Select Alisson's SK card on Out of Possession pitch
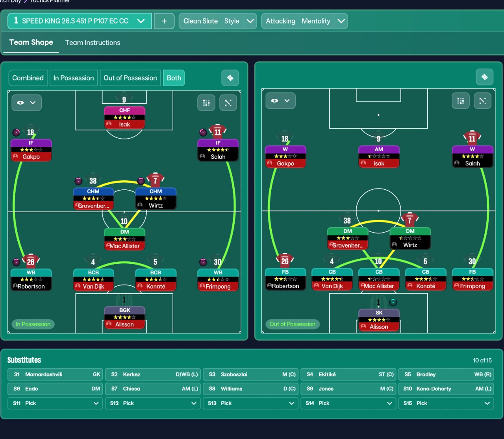The image size is (504, 439). click(x=379, y=320)
